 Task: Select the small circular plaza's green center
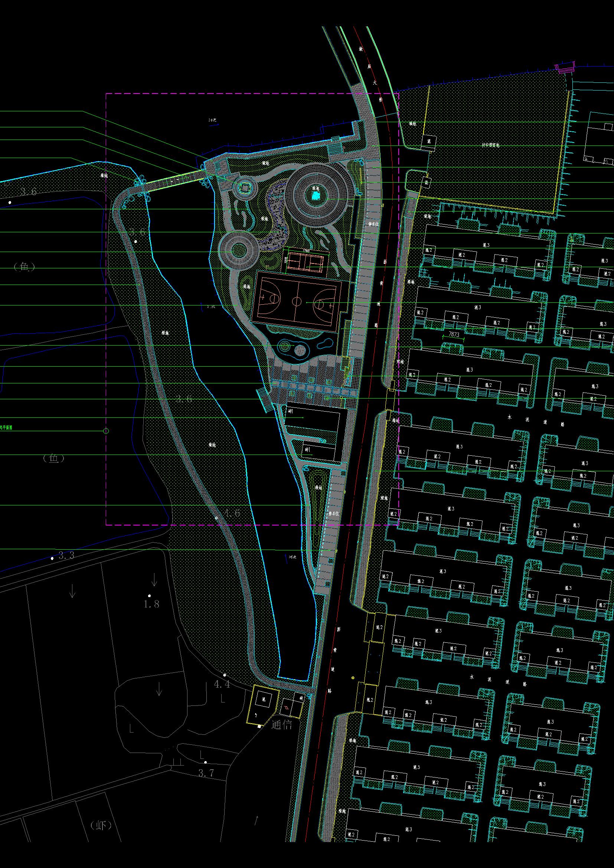[239, 250]
